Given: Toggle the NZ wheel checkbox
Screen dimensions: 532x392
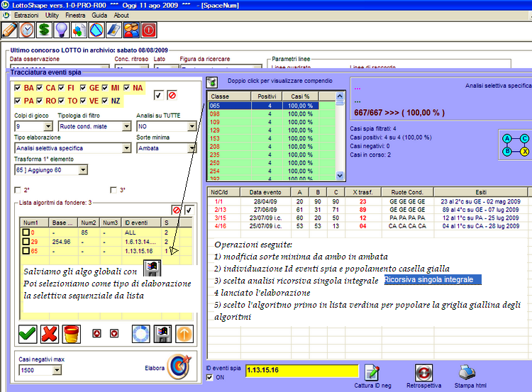Looking at the screenshot, I should (x=105, y=101).
